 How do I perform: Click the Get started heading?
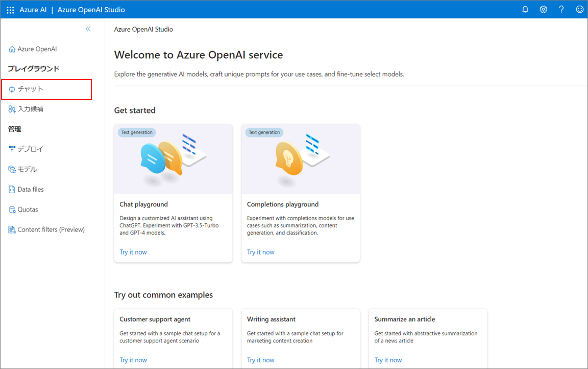tap(135, 110)
